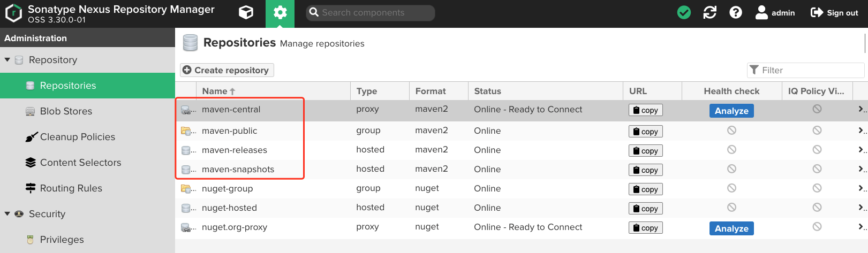Sort by the Type column header

pyautogui.click(x=380, y=91)
